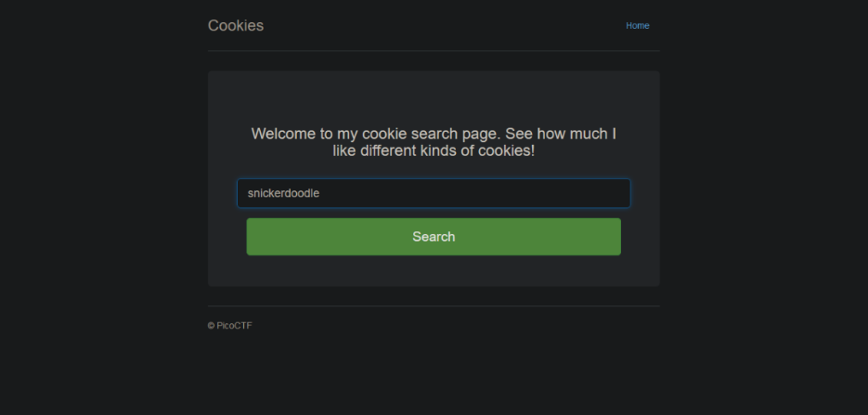
Task: Click the panel area below the Search button
Action: (434, 271)
